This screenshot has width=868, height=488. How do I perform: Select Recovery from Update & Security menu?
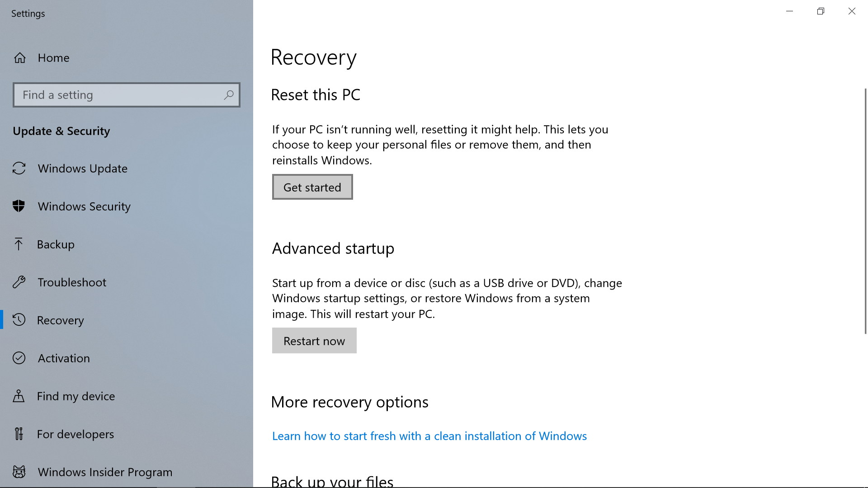click(x=60, y=320)
